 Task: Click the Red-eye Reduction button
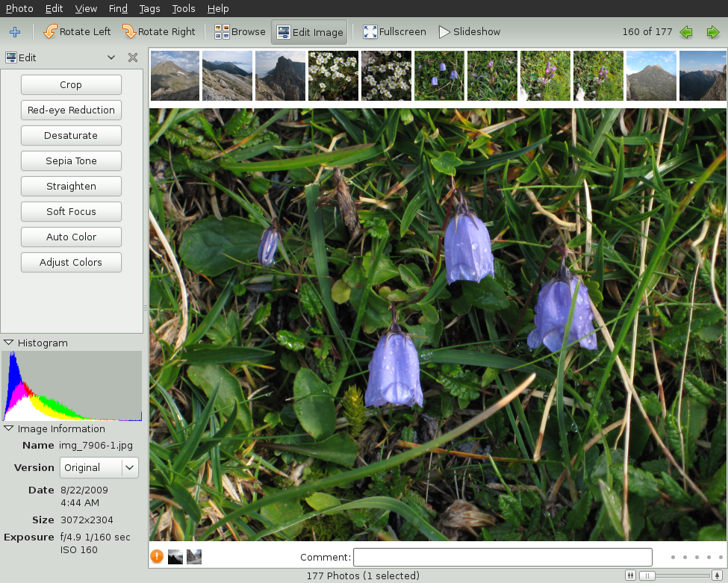(x=71, y=110)
